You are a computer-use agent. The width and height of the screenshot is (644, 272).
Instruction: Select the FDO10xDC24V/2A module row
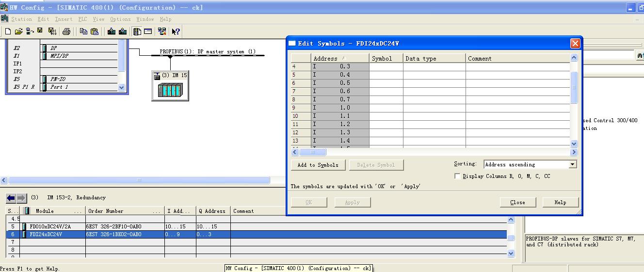click(x=256, y=226)
